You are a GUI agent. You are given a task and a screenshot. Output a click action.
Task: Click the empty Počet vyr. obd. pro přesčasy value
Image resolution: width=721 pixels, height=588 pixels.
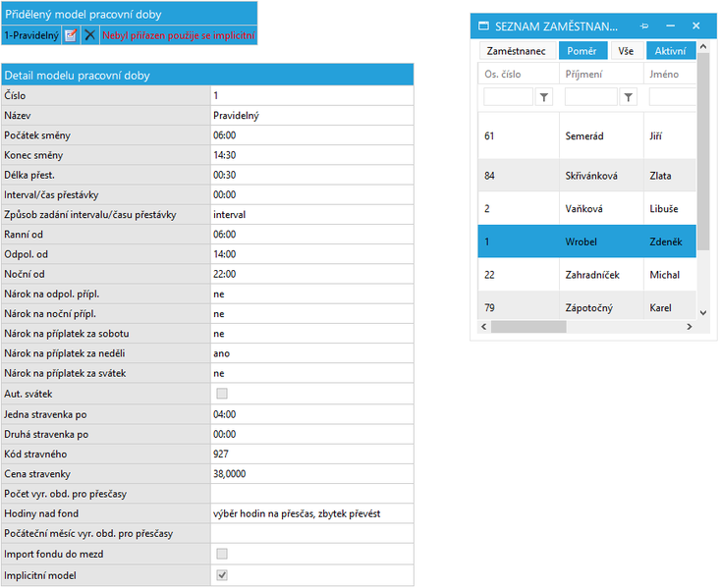coord(312,494)
